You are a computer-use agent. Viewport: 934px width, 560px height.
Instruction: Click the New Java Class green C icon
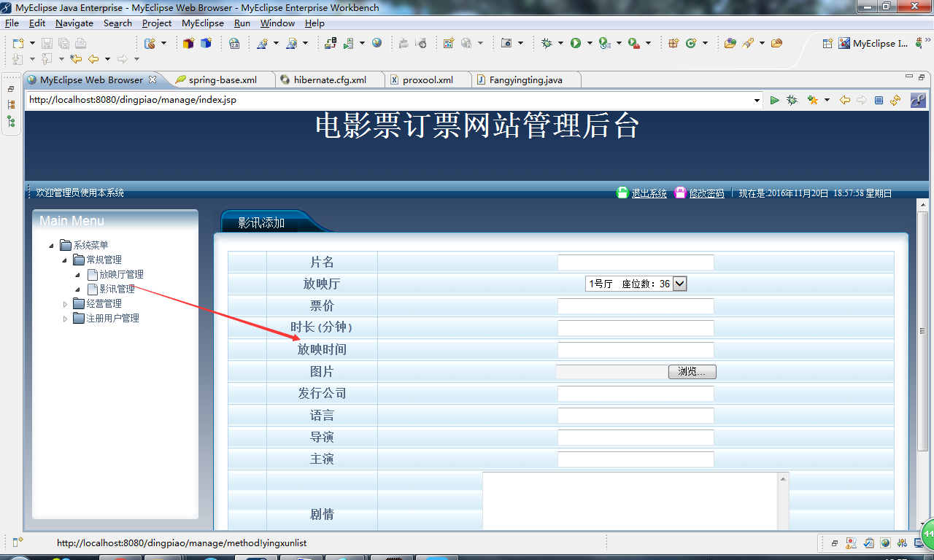(690, 44)
